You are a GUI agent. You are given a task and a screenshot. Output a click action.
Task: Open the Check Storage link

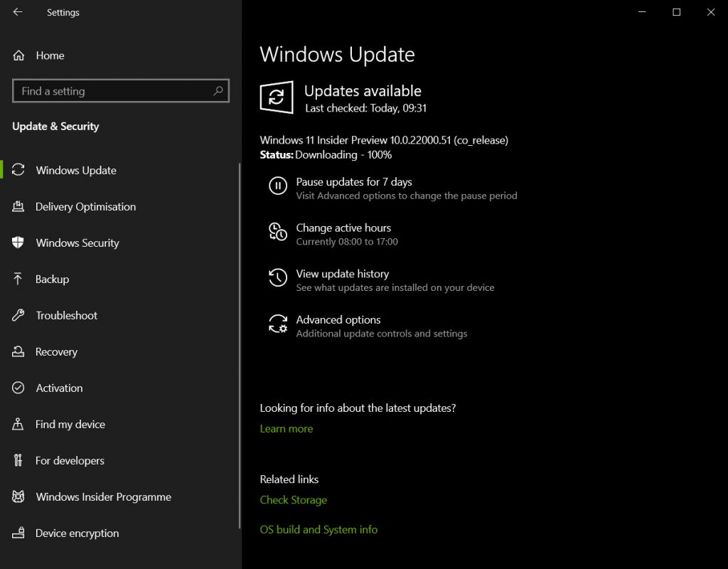click(293, 500)
